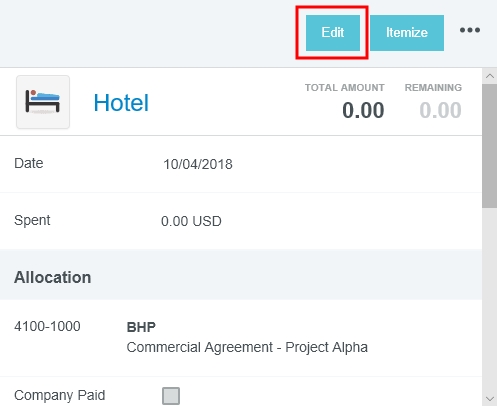
Task: Toggle the Company Paid checkbox
Action: (x=171, y=396)
